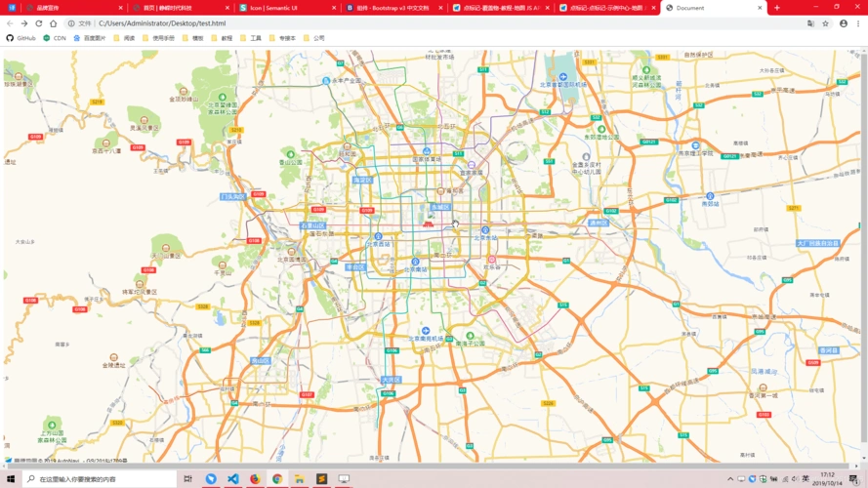Click the Beijing South Railway Station map icon

pos(416,262)
